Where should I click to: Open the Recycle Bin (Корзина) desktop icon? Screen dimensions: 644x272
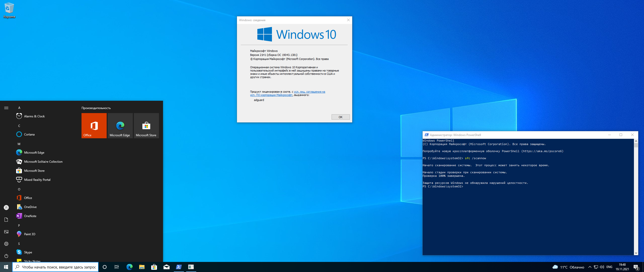[9, 10]
